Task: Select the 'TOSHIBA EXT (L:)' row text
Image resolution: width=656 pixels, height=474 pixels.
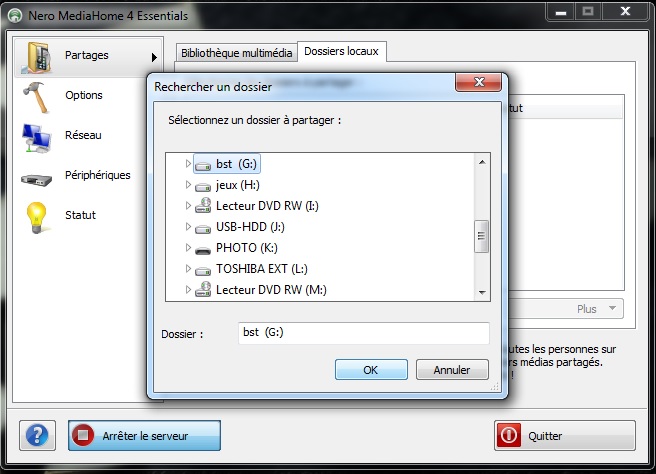Action: click(x=262, y=269)
